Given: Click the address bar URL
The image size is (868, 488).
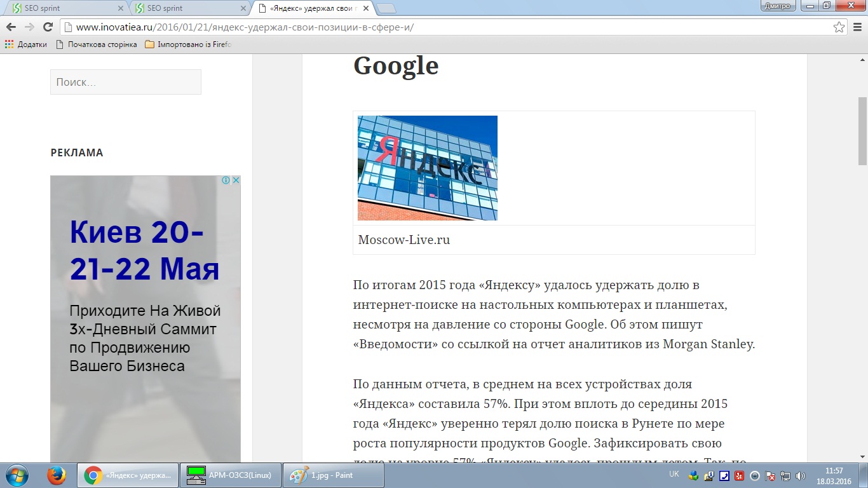Looking at the screenshot, I should 245,27.
